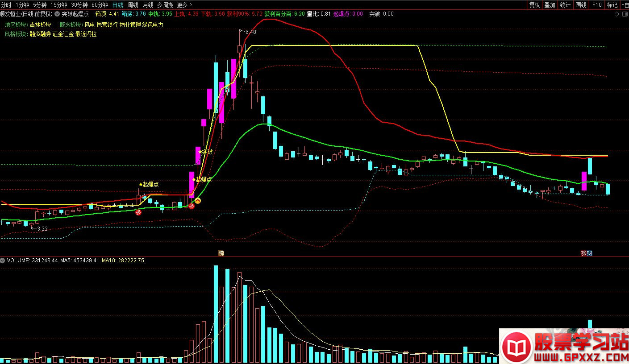Image resolution: width=629 pixels, height=364 pixels.
Task: Open the 多周期 multi-period view
Action: click(166, 5)
